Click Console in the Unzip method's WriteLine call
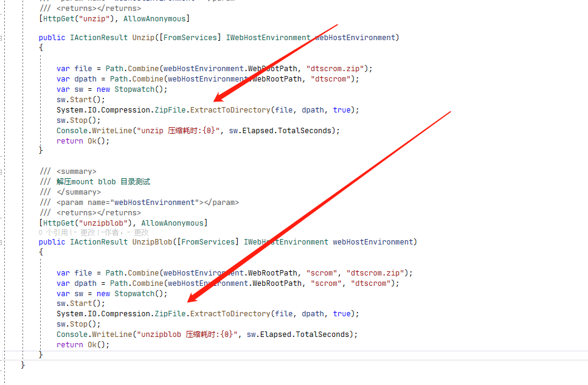The width and height of the screenshot is (588, 385). click(x=72, y=131)
